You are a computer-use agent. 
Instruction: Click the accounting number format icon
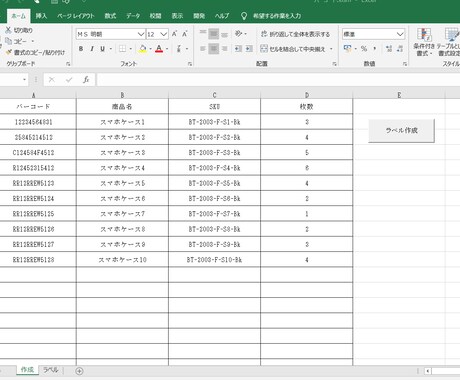point(348,49)
